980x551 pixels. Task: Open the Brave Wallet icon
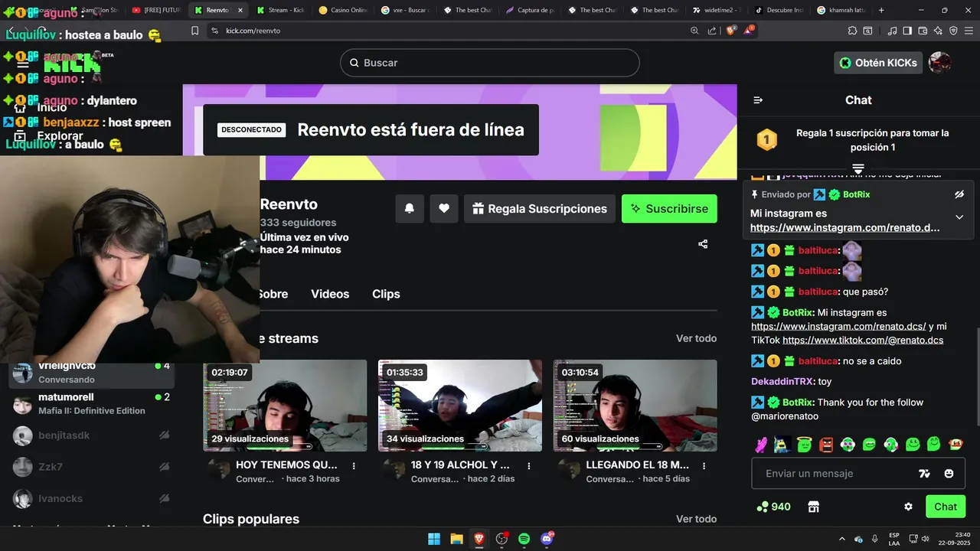pyautogui.click(x=923, y=31)
